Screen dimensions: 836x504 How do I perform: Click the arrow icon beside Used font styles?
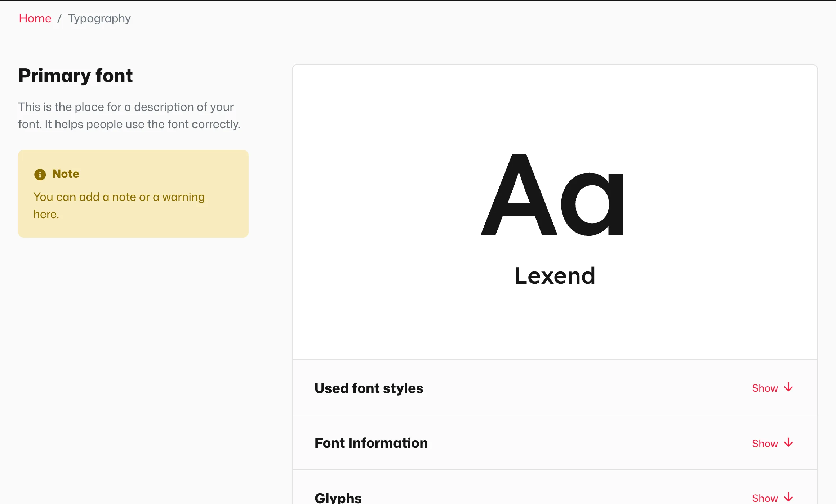788,387
